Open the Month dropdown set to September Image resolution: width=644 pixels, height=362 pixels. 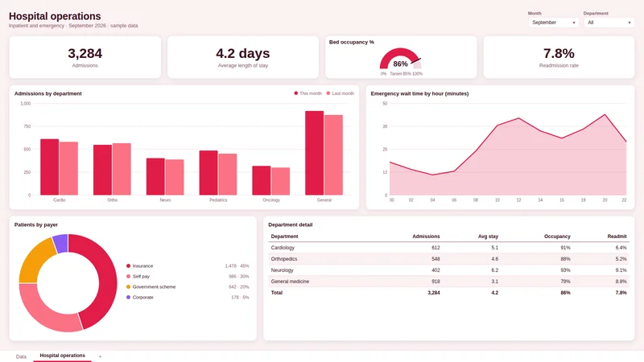click(553, 23)
